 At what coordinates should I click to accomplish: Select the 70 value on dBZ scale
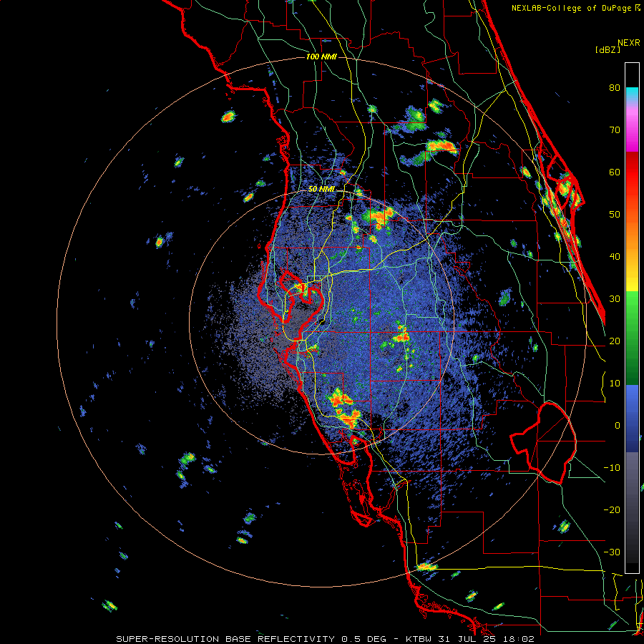(x=615, y=130)
